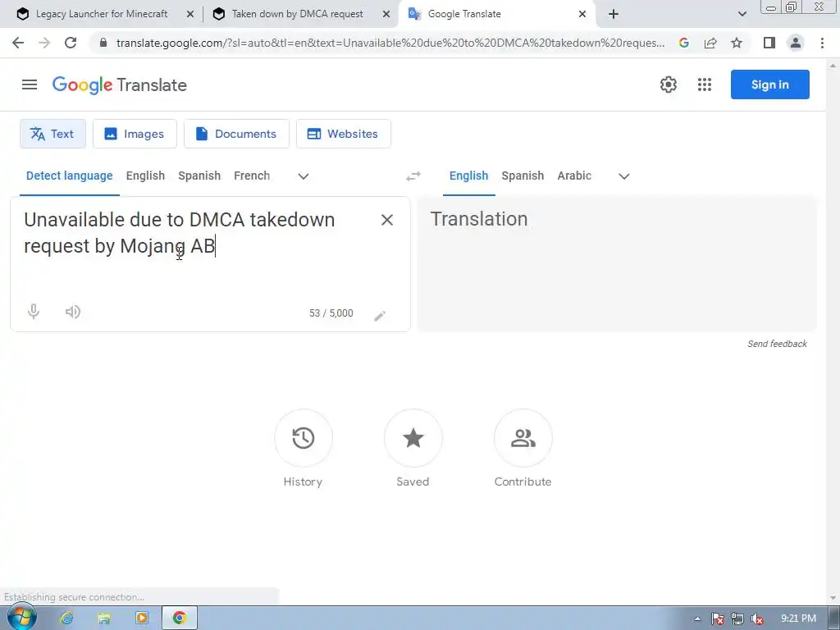
Task: Close the Google Translate browser tab
Action: pyautogui.click(x=582, y=14)
